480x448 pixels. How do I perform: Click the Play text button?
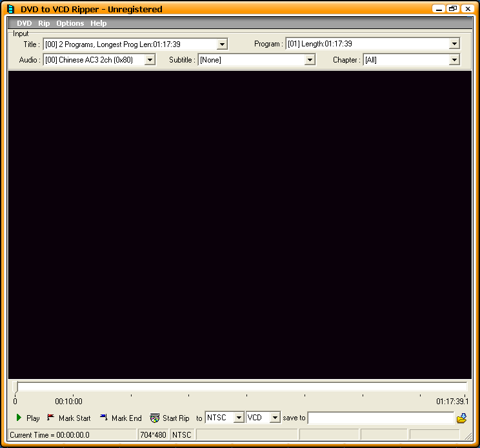click(x=33, y=418)
